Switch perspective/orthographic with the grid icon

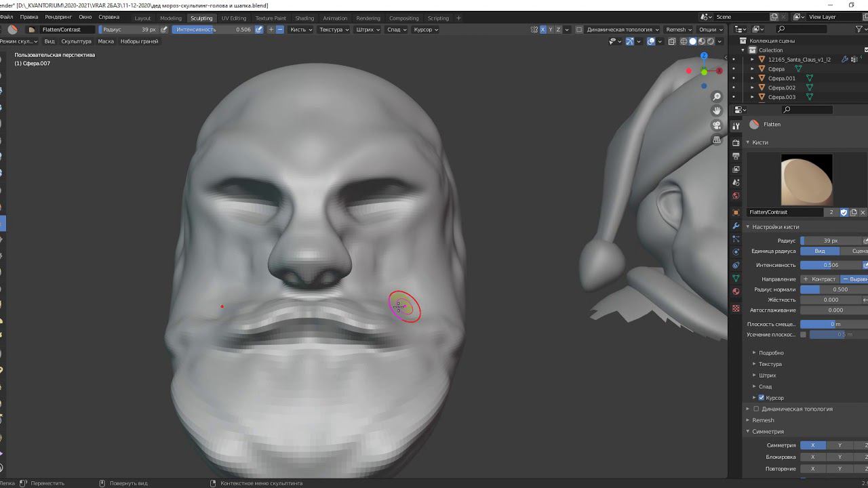tap(717, 140)
